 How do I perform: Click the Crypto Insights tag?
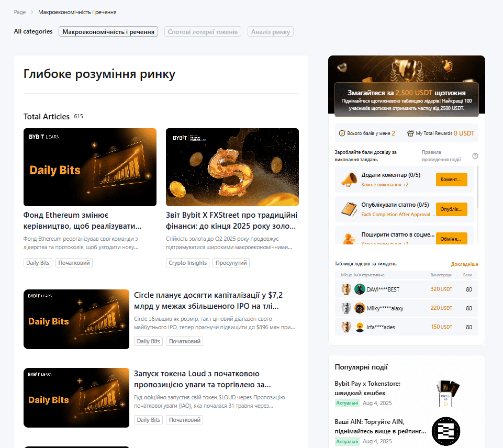click(188, 263)
